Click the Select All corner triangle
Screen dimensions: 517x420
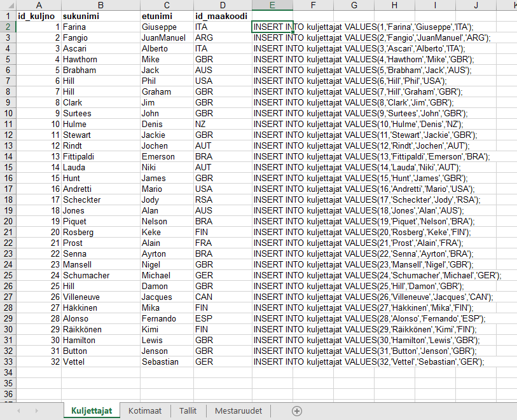click(x=7, y=5)
